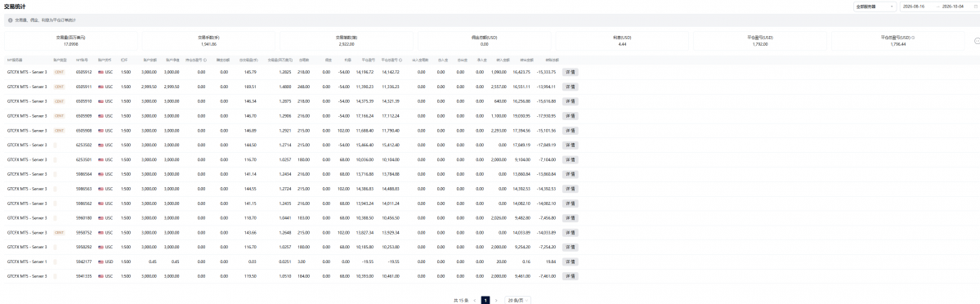Image resolution: width=980 pixels, height=304 pixels.
Task: Click the help icon in 平仓总盈亏 column header
Action: (400, 60)
